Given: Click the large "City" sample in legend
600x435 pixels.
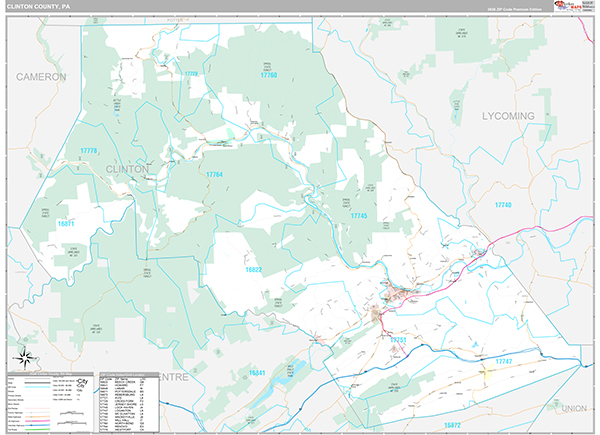Looking at the screenshot, I should [82, 381].
